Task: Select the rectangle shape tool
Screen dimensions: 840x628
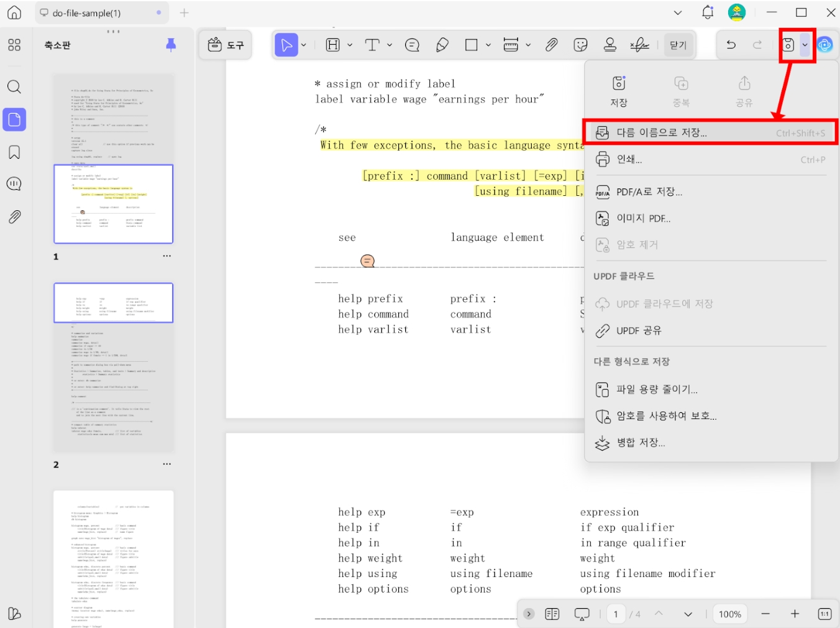Action: tap(471, 44)
